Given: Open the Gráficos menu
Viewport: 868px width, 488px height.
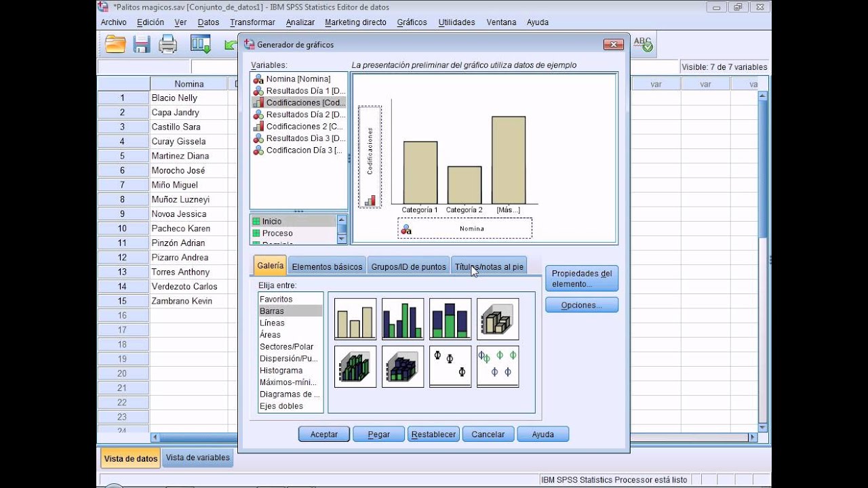Looking at the screenshot, I should pyautogui.click(x=412, y=22).
